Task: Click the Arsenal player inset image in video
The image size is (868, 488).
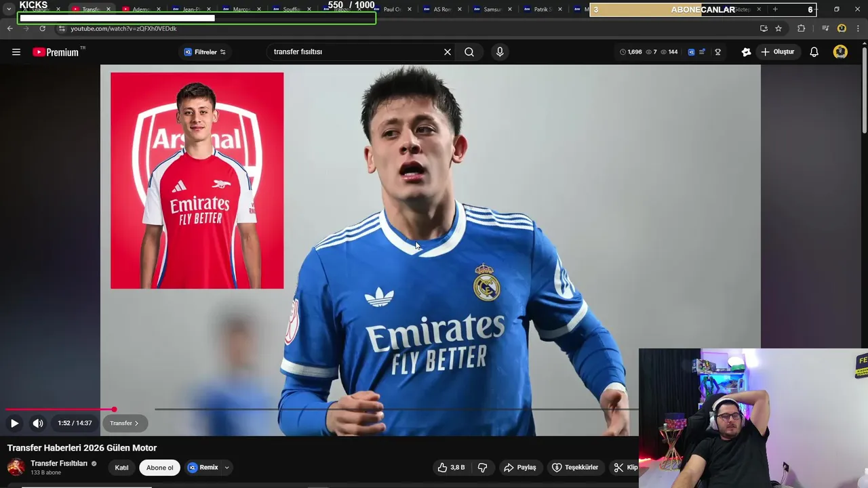Action: pos(197,180)
